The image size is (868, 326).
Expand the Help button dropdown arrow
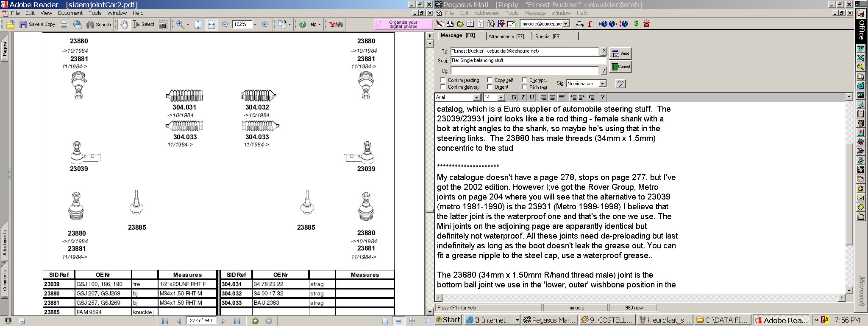(320, 25)
